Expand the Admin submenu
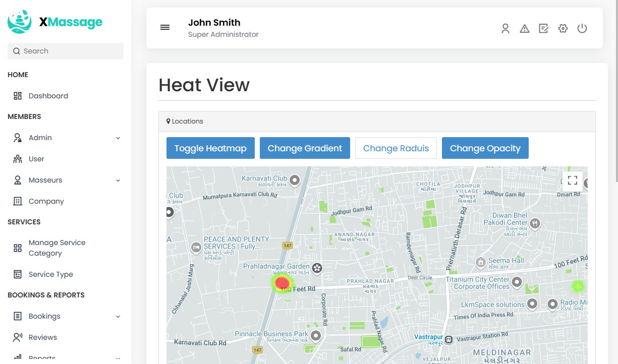618x364 pixels. click(118, 138)
